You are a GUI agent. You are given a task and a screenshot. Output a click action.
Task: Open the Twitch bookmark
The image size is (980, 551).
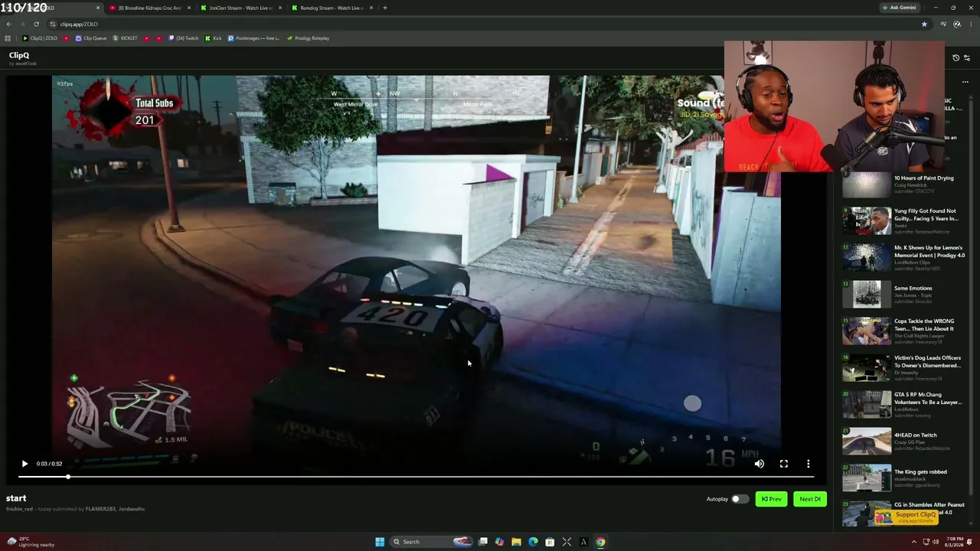tap(183, 38)
